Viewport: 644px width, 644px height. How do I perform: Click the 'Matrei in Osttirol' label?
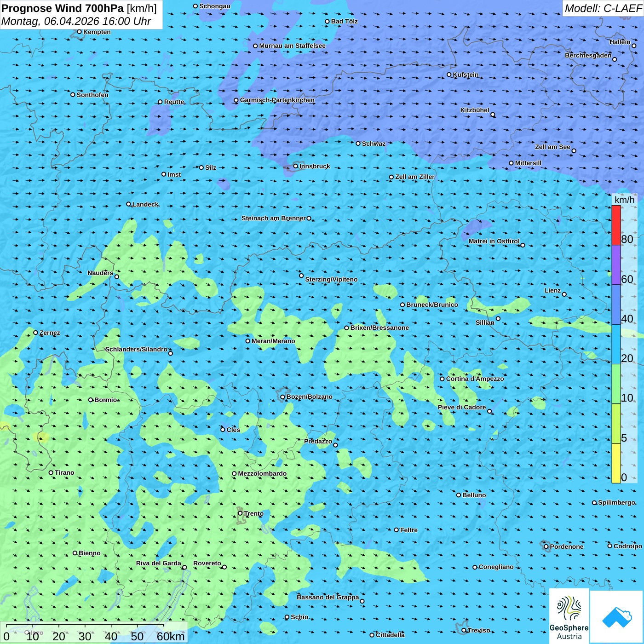click(494, 241)
